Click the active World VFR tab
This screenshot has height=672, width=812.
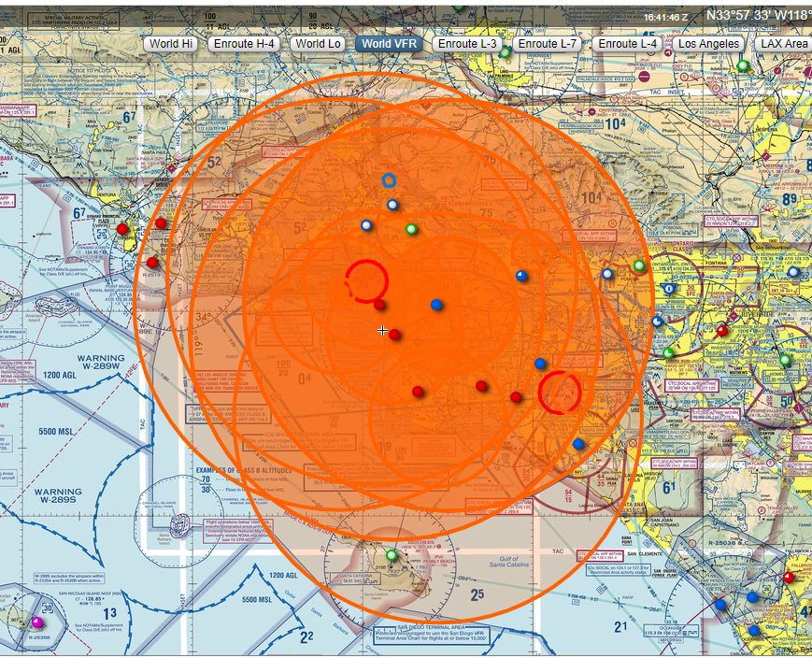389,44
